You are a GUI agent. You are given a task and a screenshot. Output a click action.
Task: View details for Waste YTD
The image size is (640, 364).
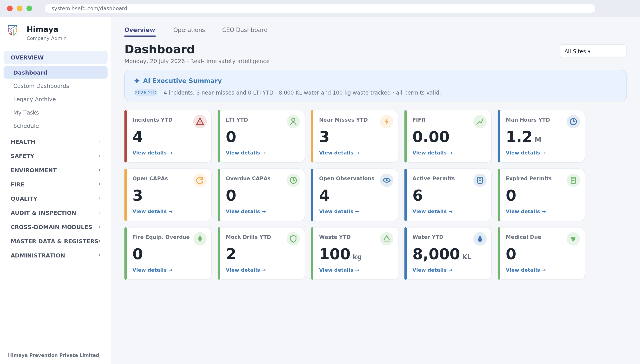339,270
